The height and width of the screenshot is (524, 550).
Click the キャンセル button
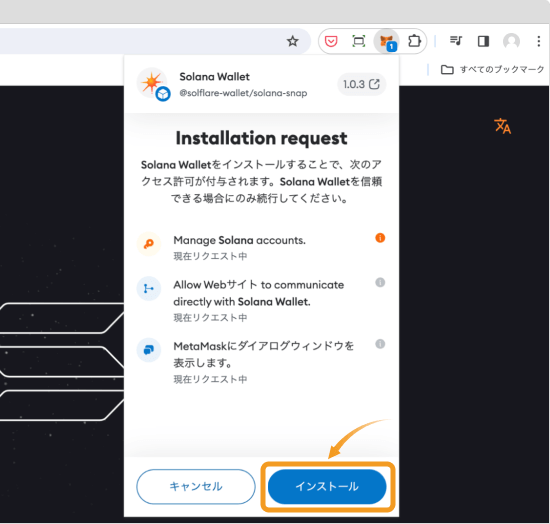coord(196,486)
